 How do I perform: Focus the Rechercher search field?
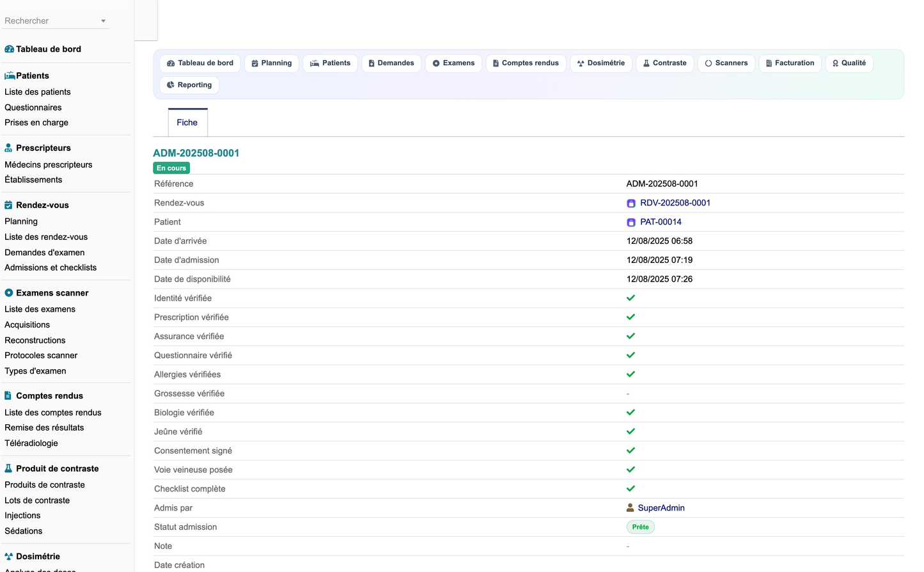coord(56,21)
